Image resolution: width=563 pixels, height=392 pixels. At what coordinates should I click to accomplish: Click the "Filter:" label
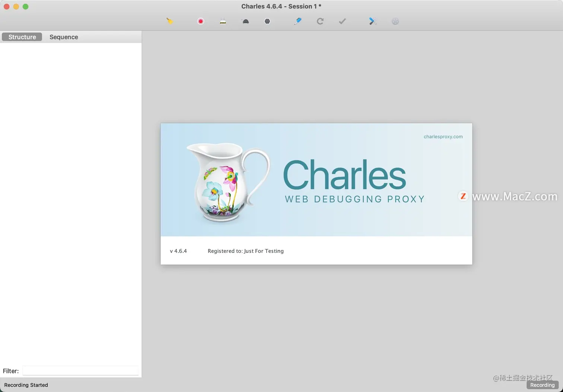[x=11, y=371]
